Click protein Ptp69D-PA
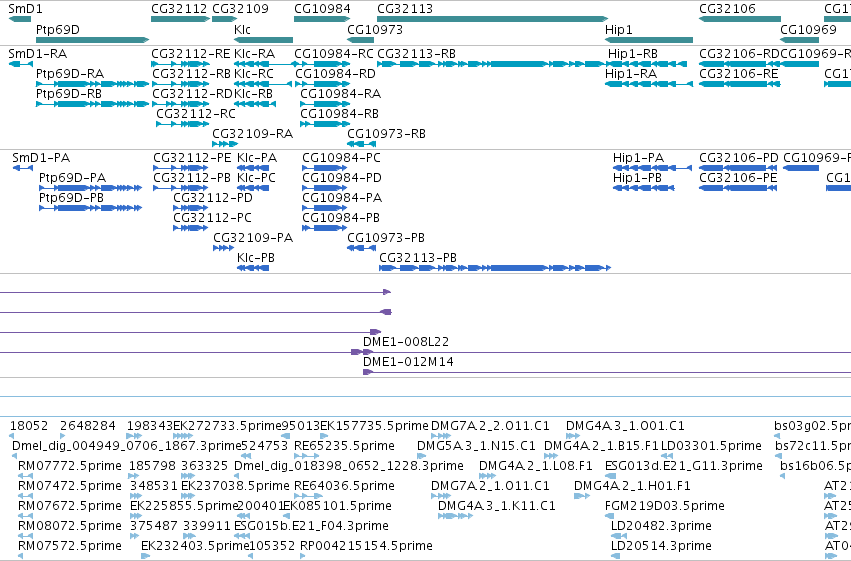 [x=72, y=178]
